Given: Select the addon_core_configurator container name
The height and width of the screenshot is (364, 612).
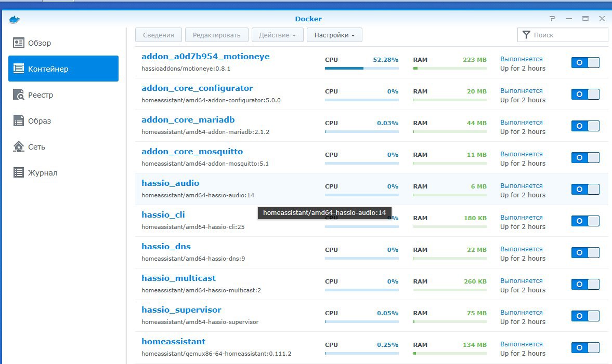Looking at the screenshot, I should coord(197,88).
